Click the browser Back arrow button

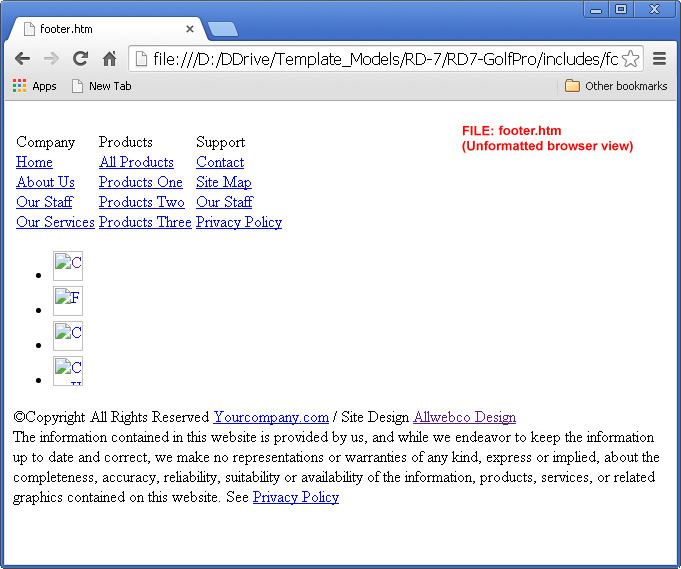(x=22, y=59)
